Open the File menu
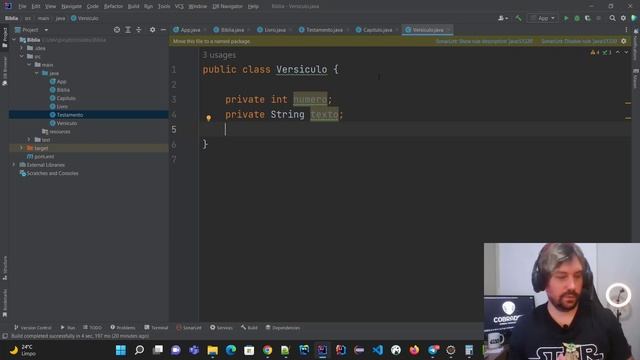Image resolution: width=640 pixels, height=360 pixels. (x=22, y=7)
